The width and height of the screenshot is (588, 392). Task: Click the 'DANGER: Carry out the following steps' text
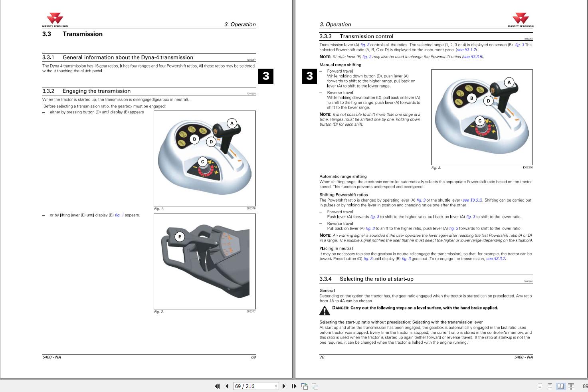415,308
